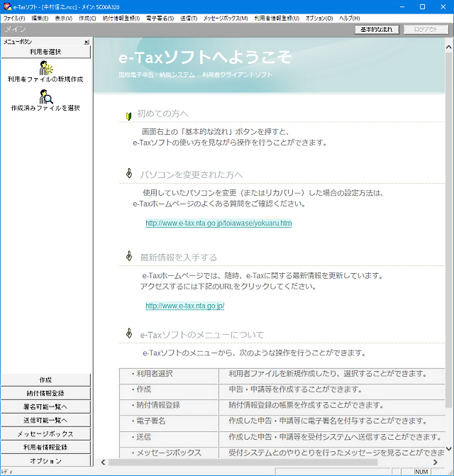This screenshot has height=476, width=454.
Task: Click the 作成済みファイルを選択 magnifier icon
Action: [46, 96]
